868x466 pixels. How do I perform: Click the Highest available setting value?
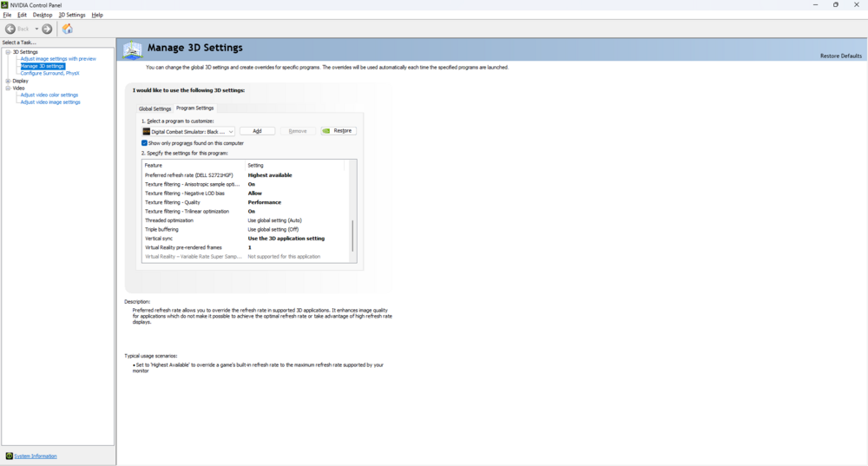[270, 175]
